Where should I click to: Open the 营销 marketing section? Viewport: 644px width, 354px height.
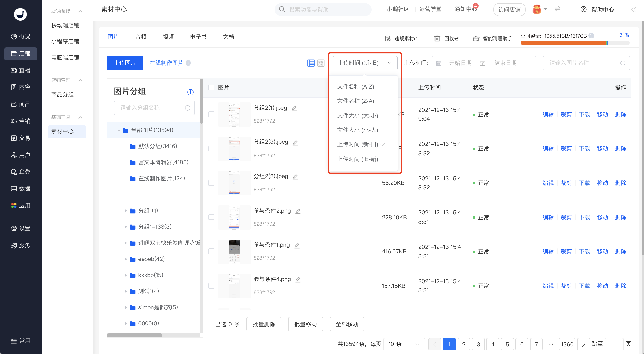pos(20,121)
